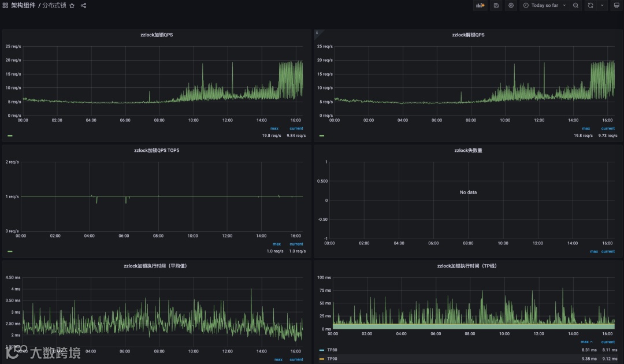Sort zzlock加锁QPS legend by max
This screenshot has height=364, width=624.
click(274, 128)
